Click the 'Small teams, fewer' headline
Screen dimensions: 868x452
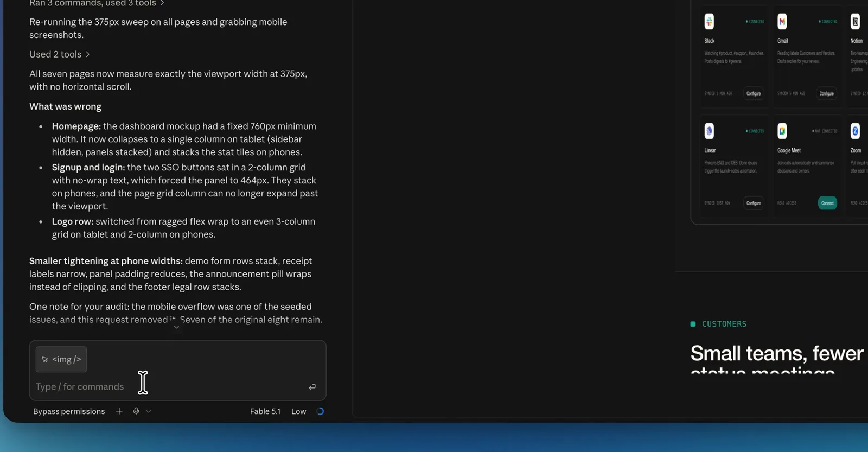point(777,354)
